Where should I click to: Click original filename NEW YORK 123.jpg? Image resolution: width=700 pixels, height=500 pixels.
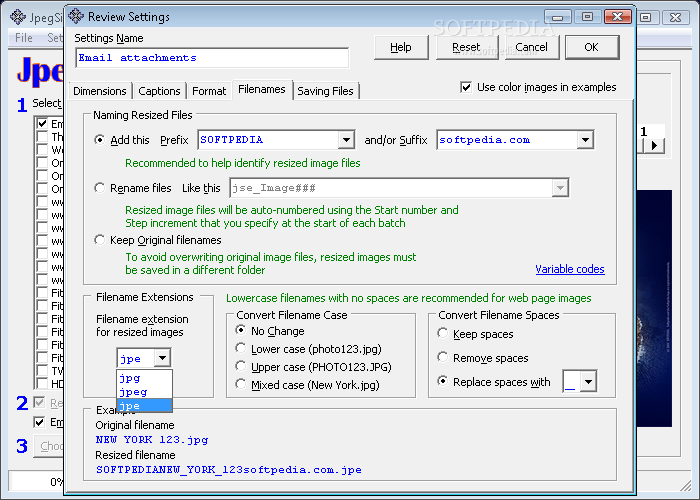point(152,440)
